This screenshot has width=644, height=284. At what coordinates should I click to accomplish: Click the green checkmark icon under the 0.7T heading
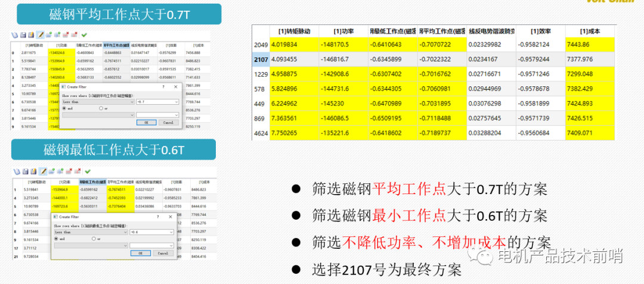click(x=84, y=35)
